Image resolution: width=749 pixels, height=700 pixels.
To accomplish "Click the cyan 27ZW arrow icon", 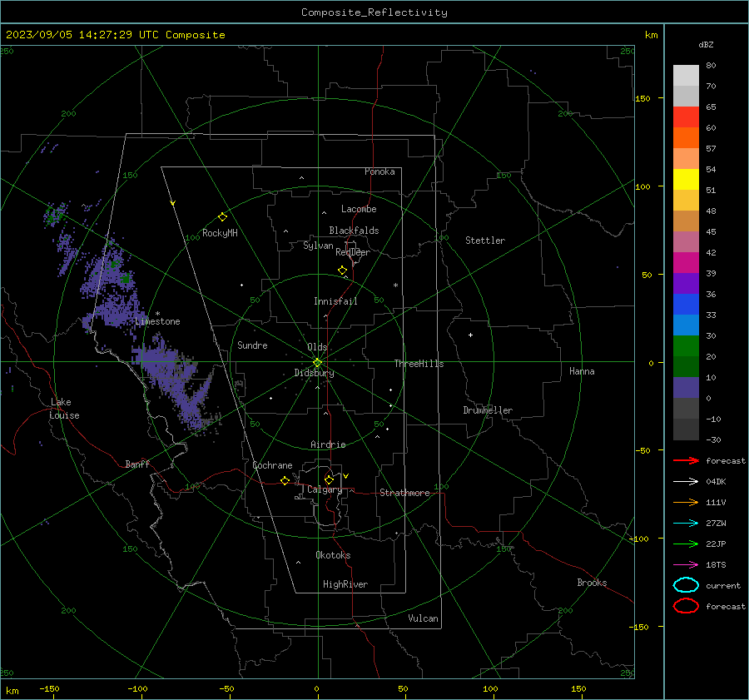I will (x=686, y=524).
